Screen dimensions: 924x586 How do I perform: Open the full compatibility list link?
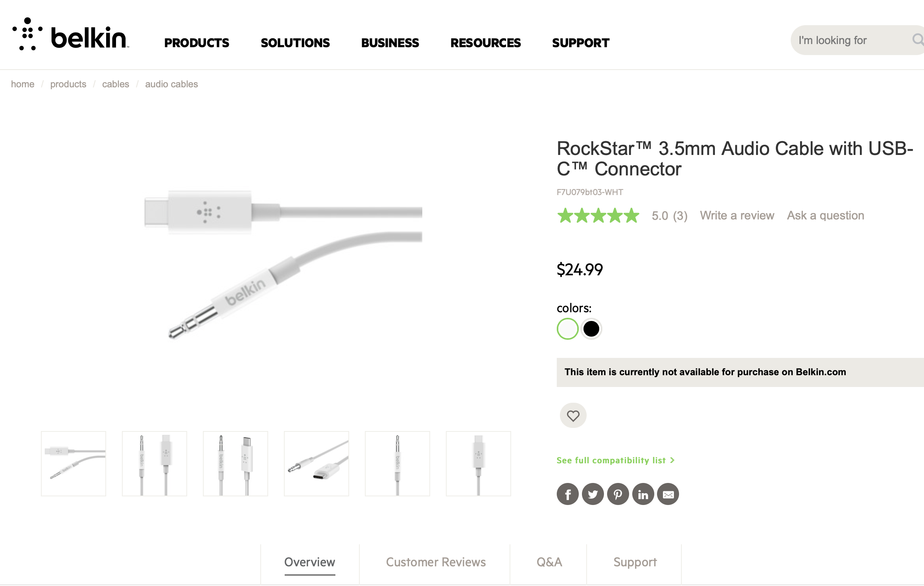click(x=615, y=460)
